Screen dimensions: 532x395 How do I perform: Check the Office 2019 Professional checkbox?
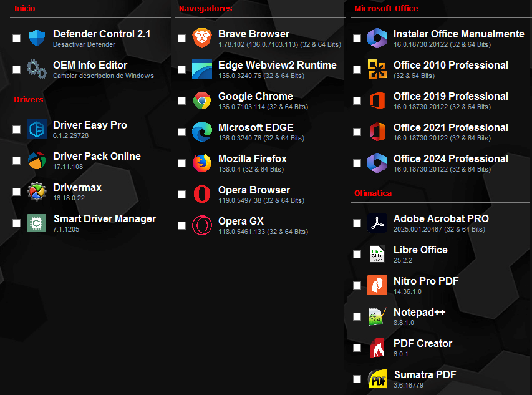pyautogui.click(x=357, y=101)
